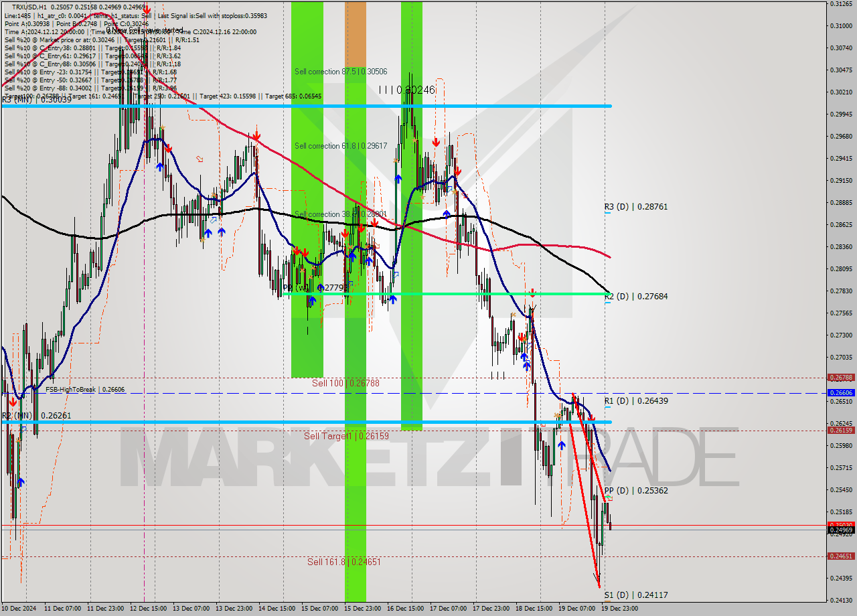Click the '17 Dec 23:00' time axis label
This screenshot has height=616, width=857.
[491, 609]
